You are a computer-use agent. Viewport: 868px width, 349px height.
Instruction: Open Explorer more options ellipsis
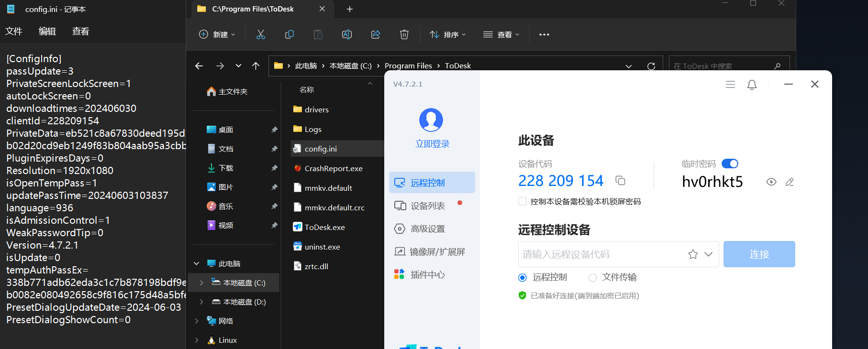click(x=544, y=34)
